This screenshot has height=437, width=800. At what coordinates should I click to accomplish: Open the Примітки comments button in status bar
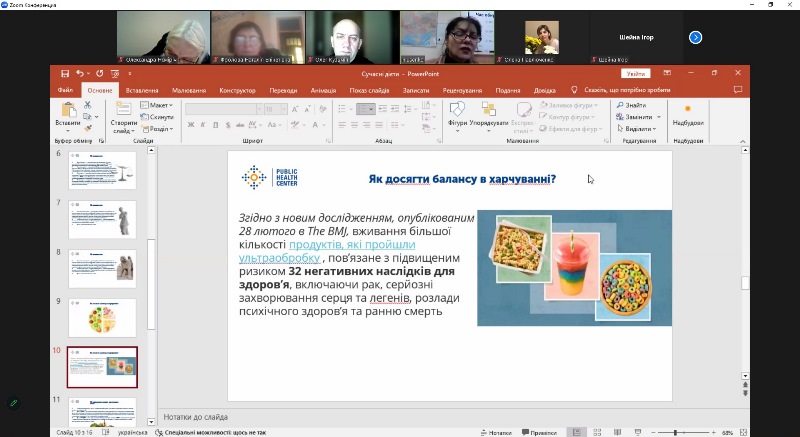pyautogui.click(x=539, y=432)
